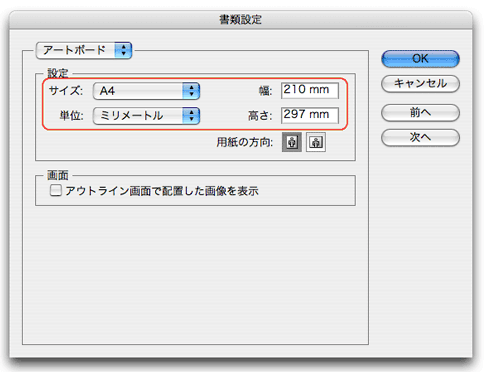This screenshot has height=372, width=486.
Task: Open the サイズ A4 dropdown
Action: click(146, 91)
